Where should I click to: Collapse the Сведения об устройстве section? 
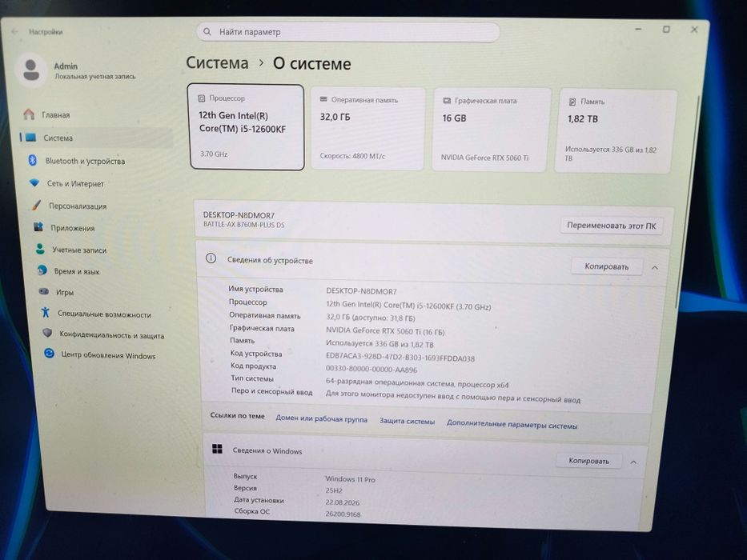[655, 268]
